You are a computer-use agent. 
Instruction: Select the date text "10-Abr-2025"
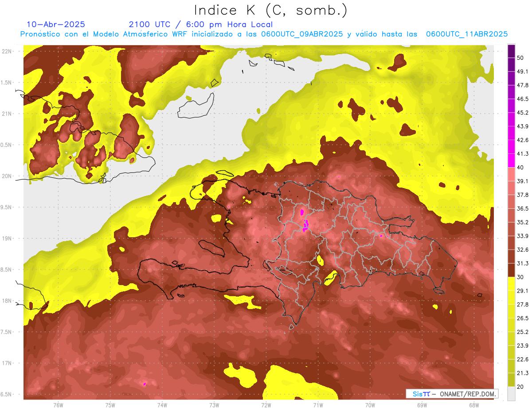pos(56,24)
